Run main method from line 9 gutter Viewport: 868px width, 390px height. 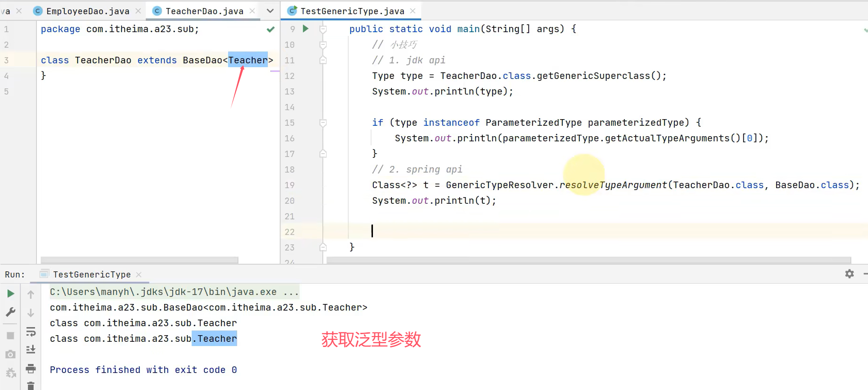tap(306, 29)
